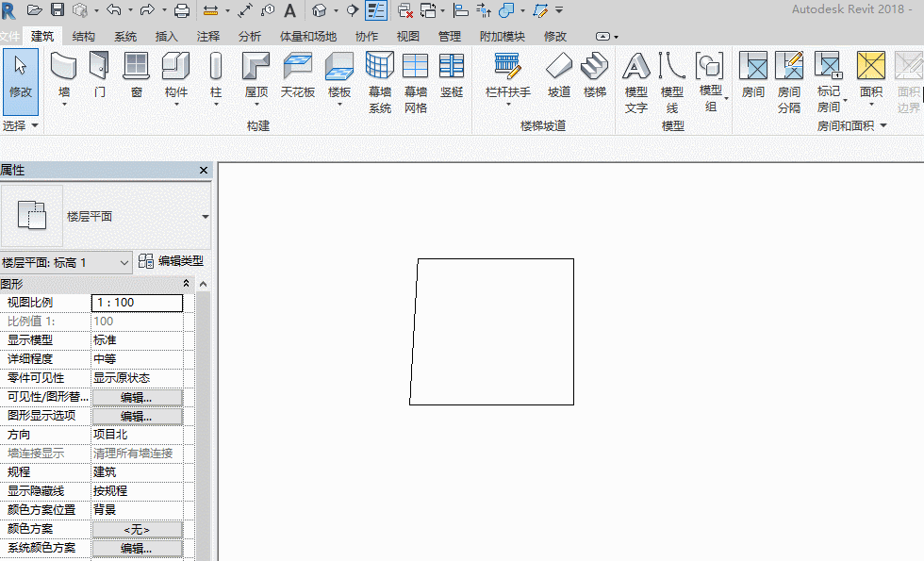Close the 属性 properties panel
Image resolution: width=924 pixels, height=561 pixels.
tap(204, 171)
